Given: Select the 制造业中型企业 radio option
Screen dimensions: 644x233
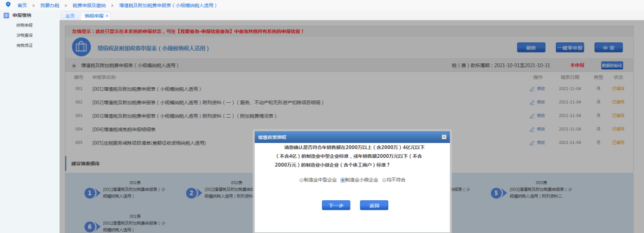Looking at the screenshot, I should (x=302, y=180).
